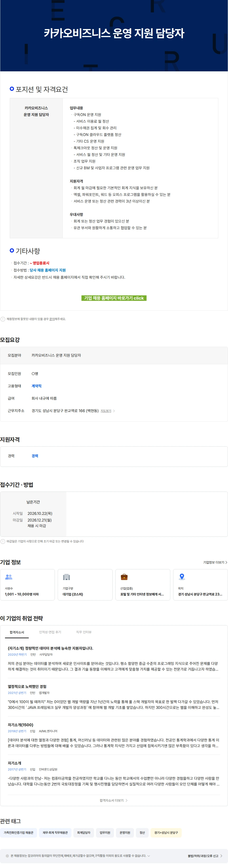Click the chevron next to 지도보기
Screen dimensions: 228x868
pos(114,411)
